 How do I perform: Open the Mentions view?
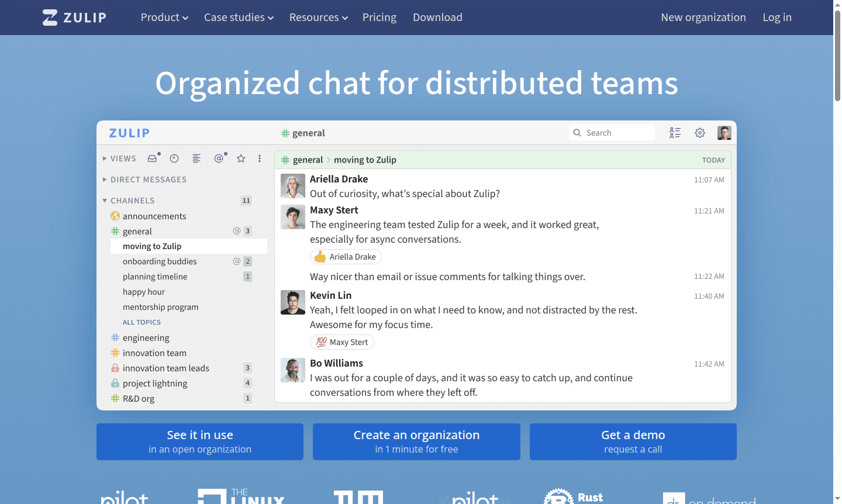click(219, 158)
